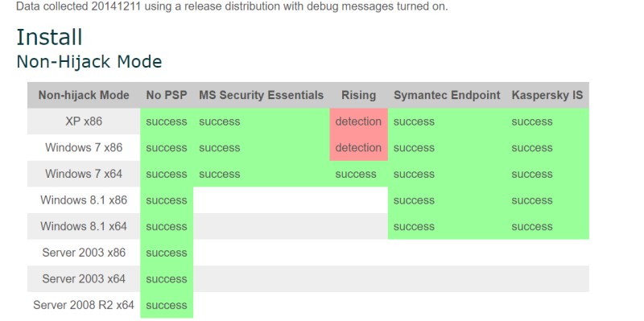Click the Rising column header
The width and height of the screenshot is (644, 321).
point(358,95)
